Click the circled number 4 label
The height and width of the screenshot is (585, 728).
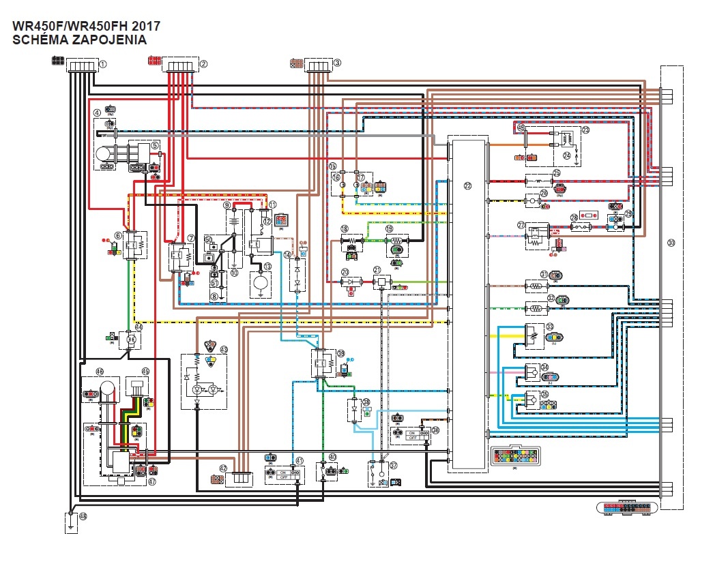click(97, 112)
